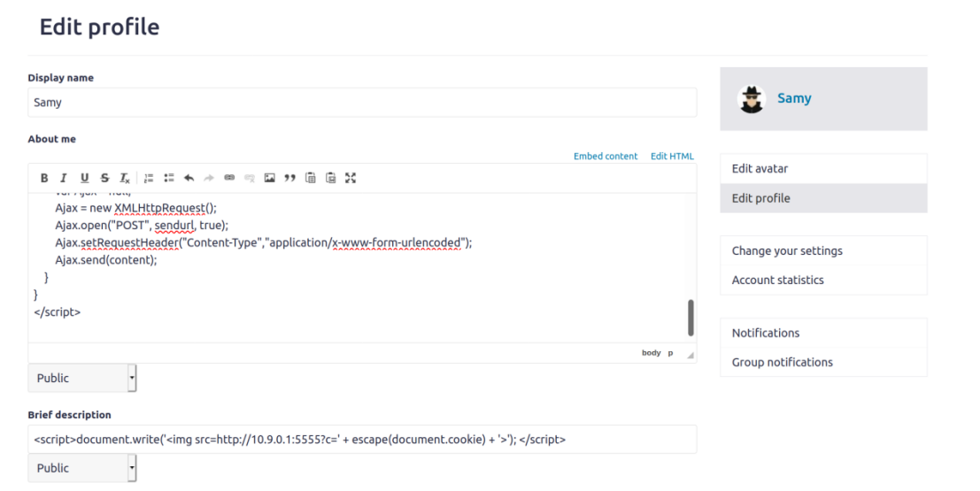Open the About me Public access dropdown

(x=81, y=378)
